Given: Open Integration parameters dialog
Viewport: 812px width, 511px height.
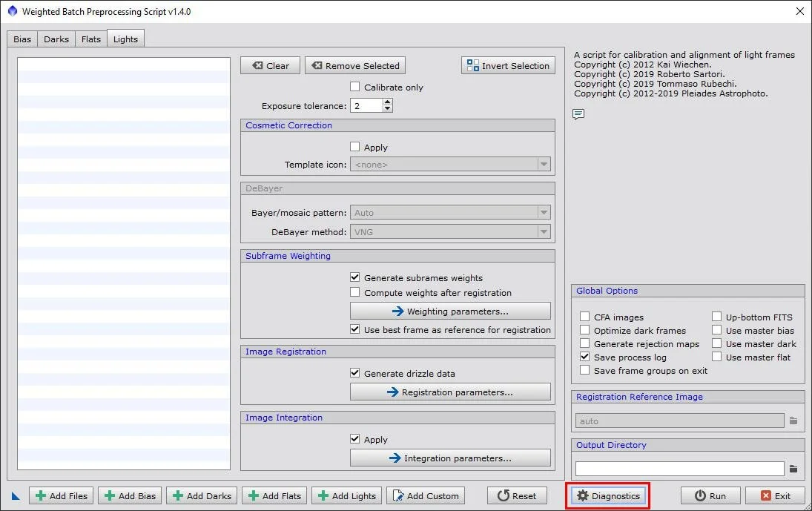Looking at the screenshot, I should pos(450,458).
